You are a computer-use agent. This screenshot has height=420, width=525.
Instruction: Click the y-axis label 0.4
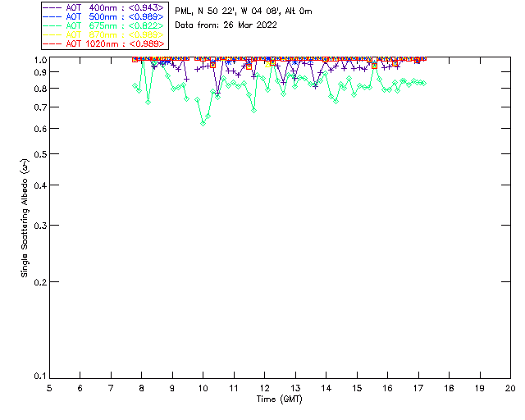[40, 185]
